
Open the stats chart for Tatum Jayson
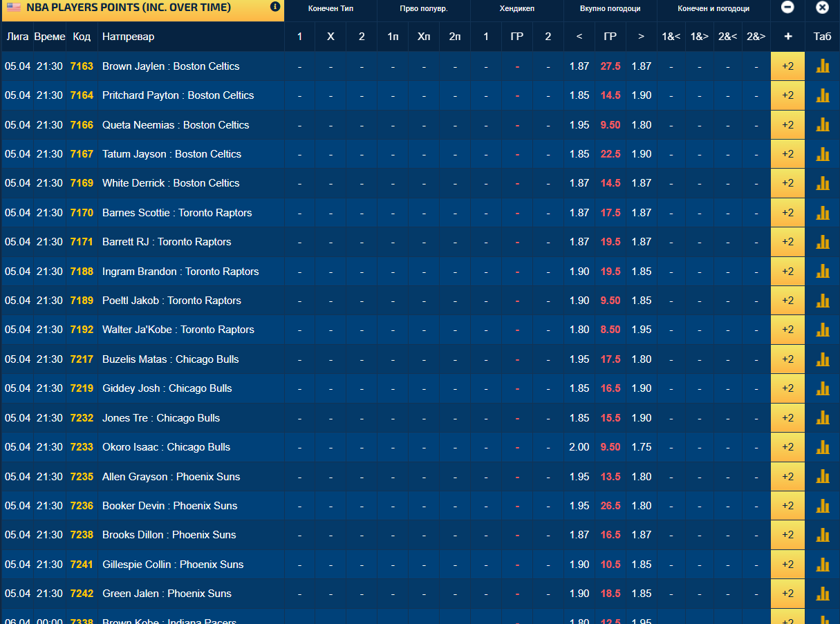point(822,154)
